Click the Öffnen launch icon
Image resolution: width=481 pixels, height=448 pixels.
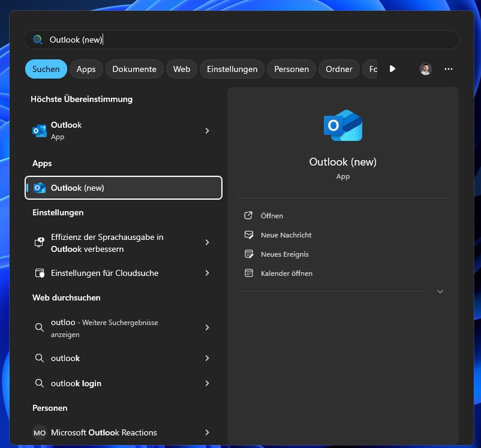pyautogui.click(x=249, y=216)
